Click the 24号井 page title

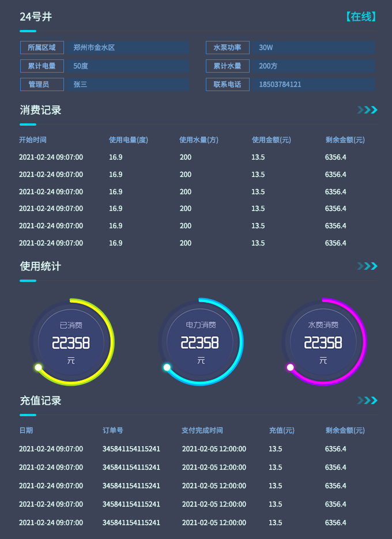tap(36, 17)
